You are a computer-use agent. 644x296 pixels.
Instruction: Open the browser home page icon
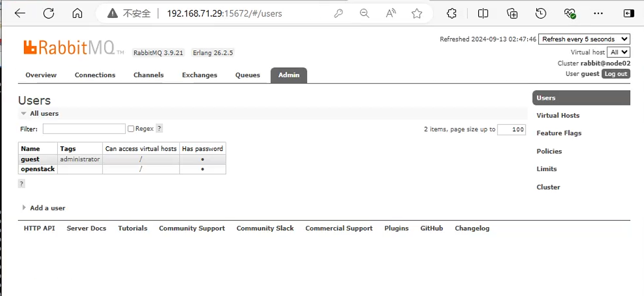pyautogui.click(x=77, y=14)
